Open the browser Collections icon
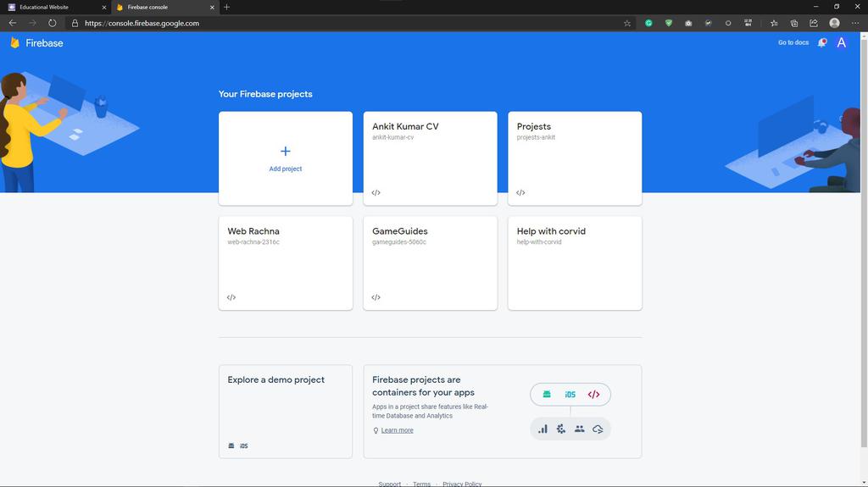Image resolution: width=868 pixels, height=487 pixels. (793, 23)
